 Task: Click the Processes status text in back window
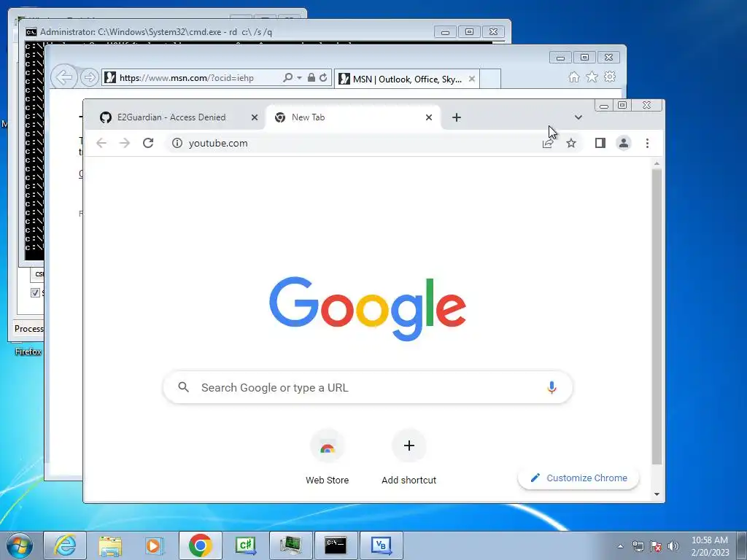pyautogui.click(x=28, y=329)
